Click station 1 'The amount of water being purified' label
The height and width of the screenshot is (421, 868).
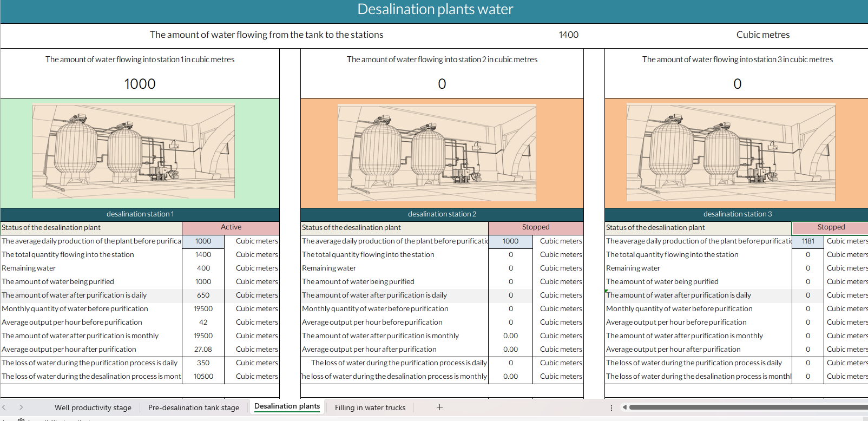click(58, 281)
